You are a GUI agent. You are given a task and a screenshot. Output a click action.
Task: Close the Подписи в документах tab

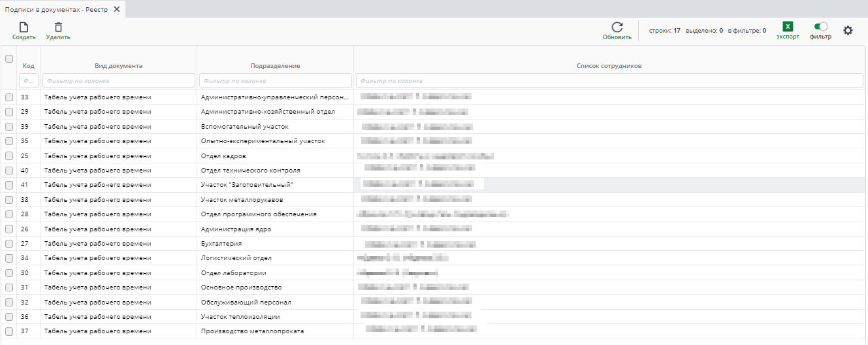pos(116,9)
